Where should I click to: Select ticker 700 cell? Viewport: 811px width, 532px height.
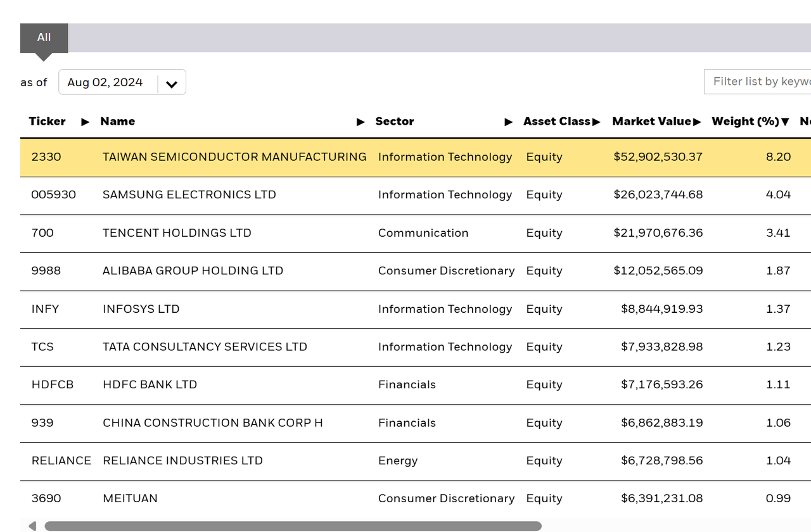[42, 232]
